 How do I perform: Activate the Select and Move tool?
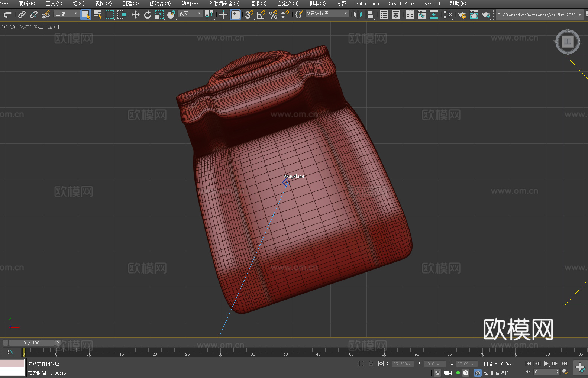(136, 14)
